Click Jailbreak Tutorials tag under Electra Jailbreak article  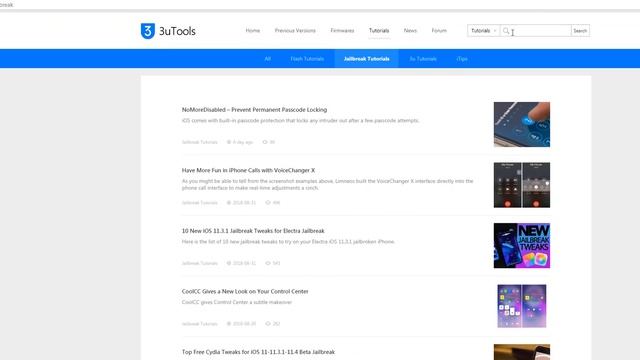200,263
